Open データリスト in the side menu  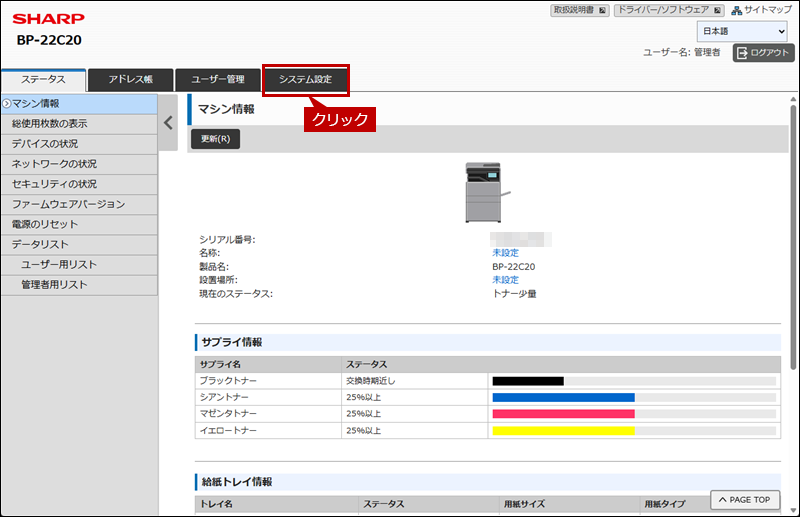pos(79,244)
